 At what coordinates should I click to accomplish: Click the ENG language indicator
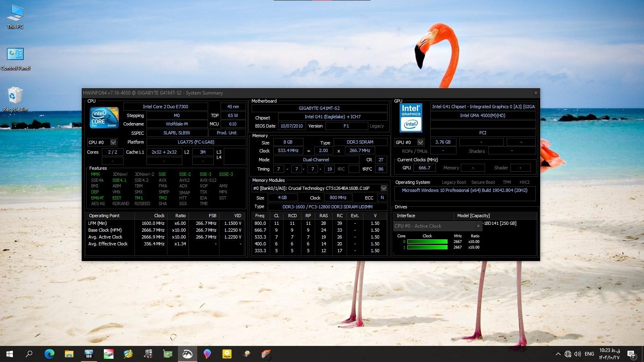coord(589,354)
